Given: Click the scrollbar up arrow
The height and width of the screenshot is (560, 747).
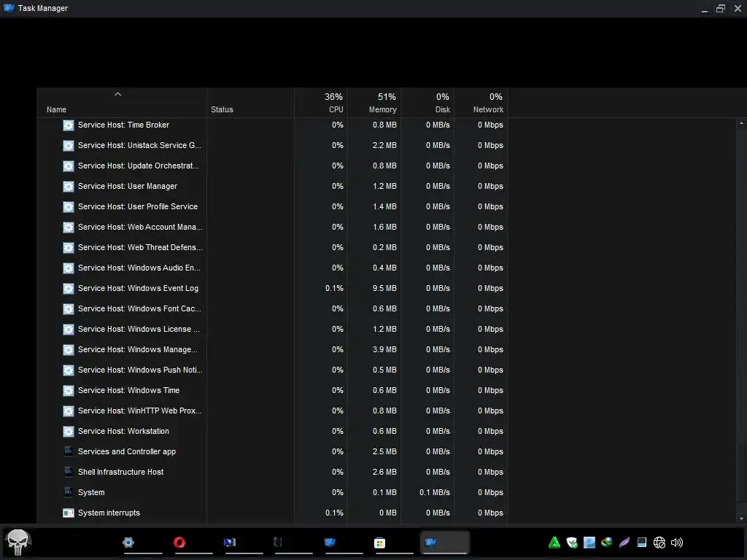Looking at the screenshot, I should point(741,123).
